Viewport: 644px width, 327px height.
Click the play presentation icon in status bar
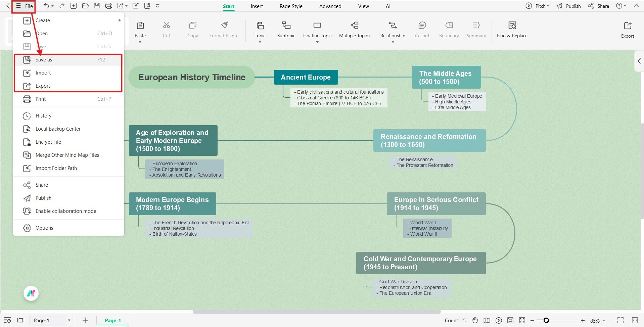coord(499,320)
